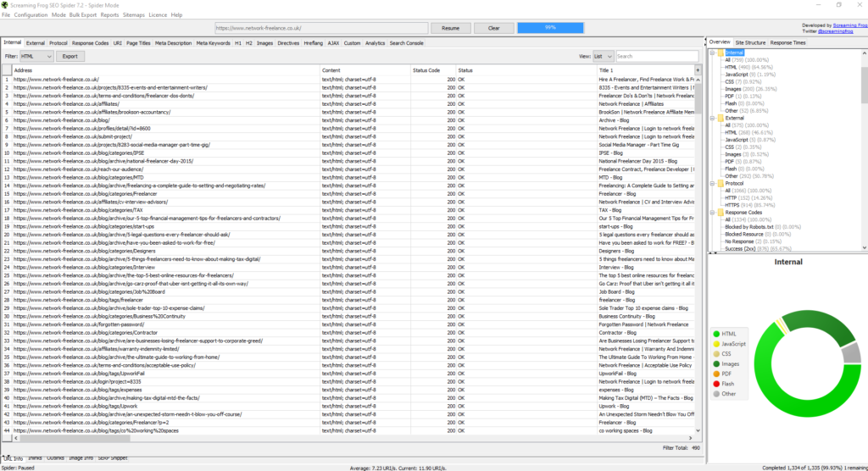Collapse the Internal tree node
The width and height of the screenshot is (868, 471).
point(712,53)
